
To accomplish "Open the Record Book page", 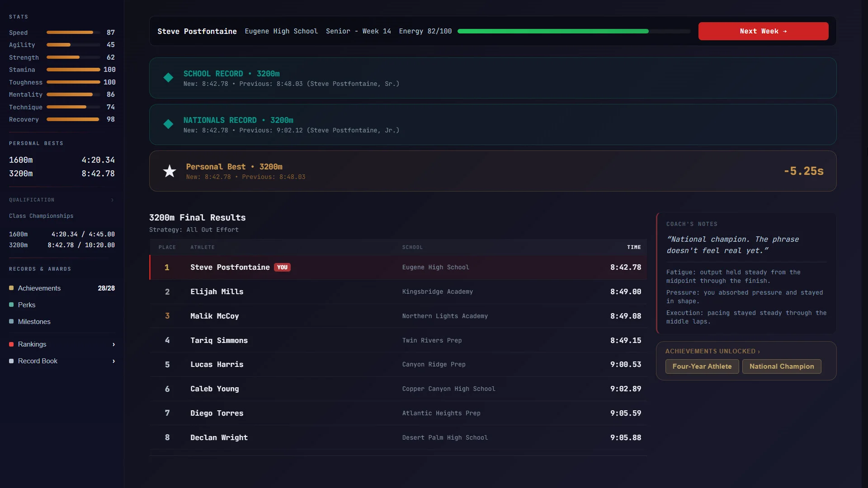I will (62, 361).
